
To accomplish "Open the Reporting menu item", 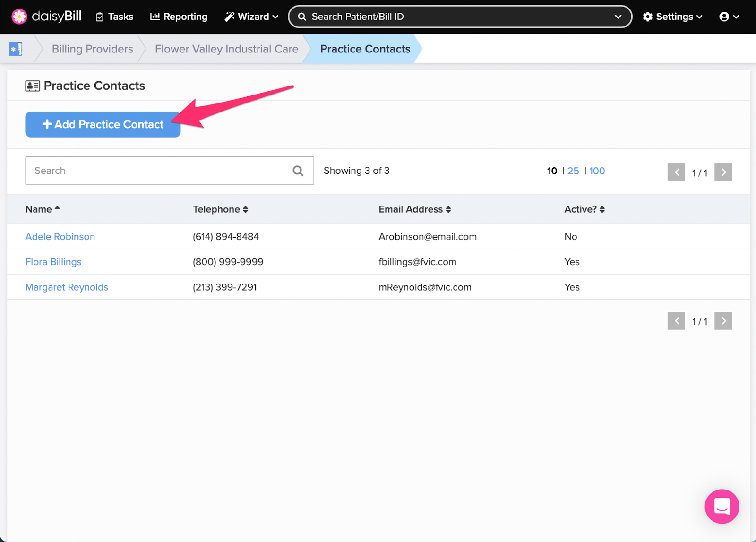I will [179, 17].
